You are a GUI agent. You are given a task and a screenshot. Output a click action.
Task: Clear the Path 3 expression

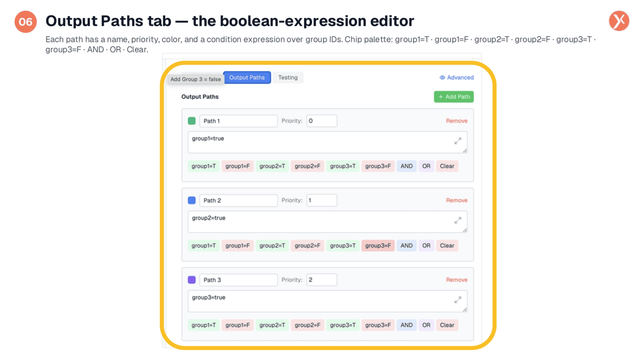tap(447, 325)
